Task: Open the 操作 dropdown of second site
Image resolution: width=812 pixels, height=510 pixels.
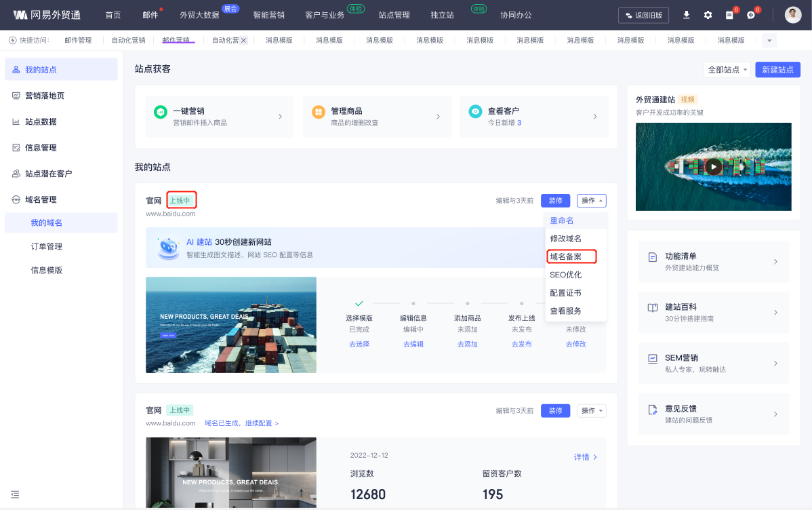Action: click(591, 410)
